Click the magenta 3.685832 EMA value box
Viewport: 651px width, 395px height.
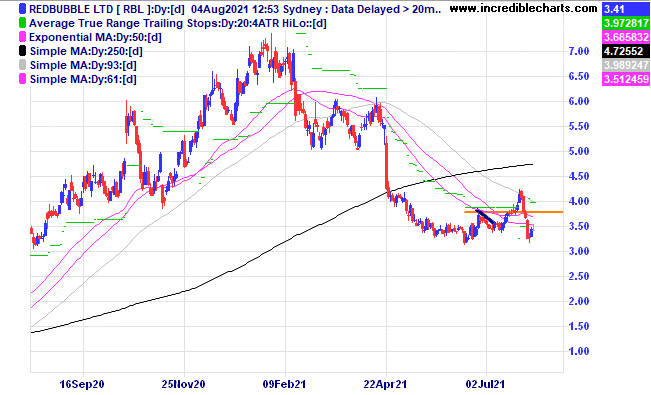(625, 37)
